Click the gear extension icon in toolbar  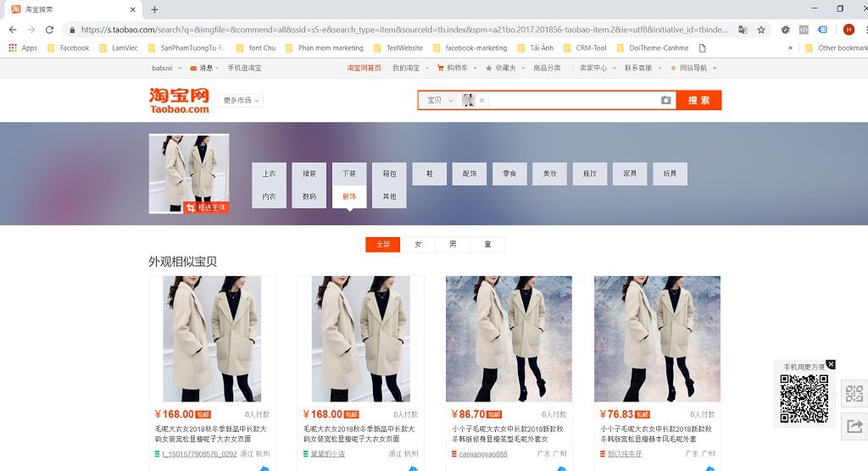click(x=785, y=30)
